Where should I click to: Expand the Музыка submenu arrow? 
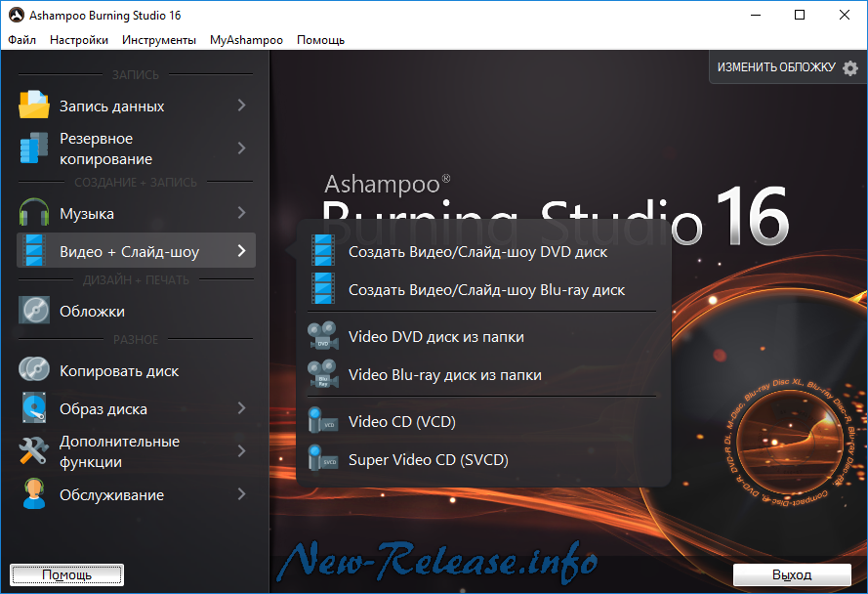(x=241, y=212)
